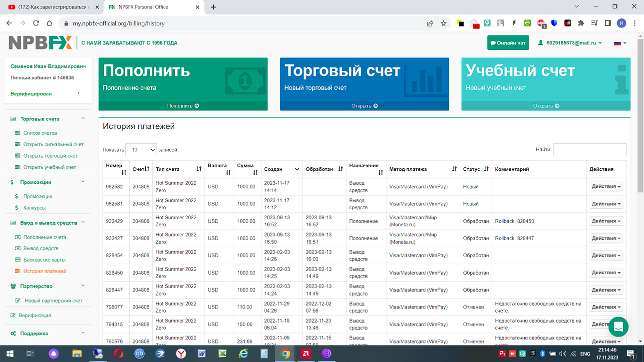Sort table by Номер column
This screenshot has height=362, width=644.
pos(116,169)
